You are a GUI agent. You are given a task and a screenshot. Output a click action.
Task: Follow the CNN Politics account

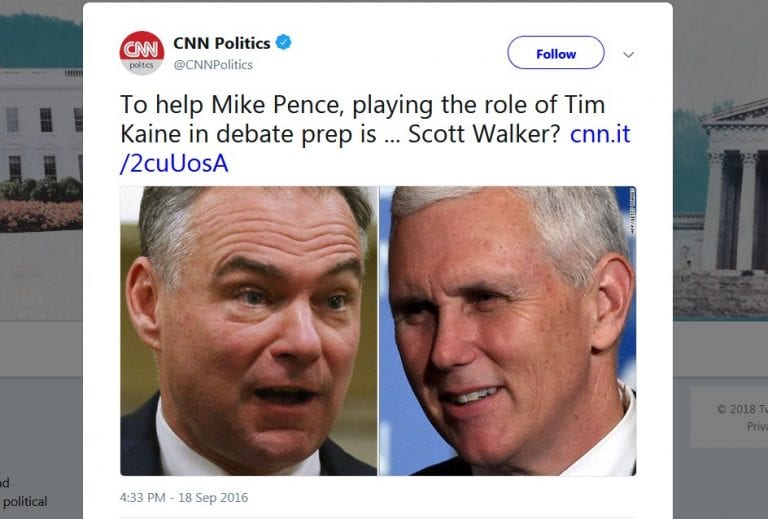pos(555,53)
